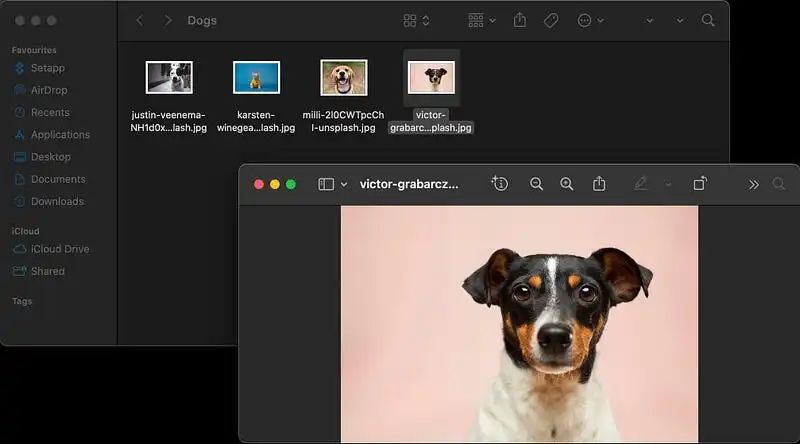
Task: Switch Finder icon view mode control
Action: pos(416,20)
